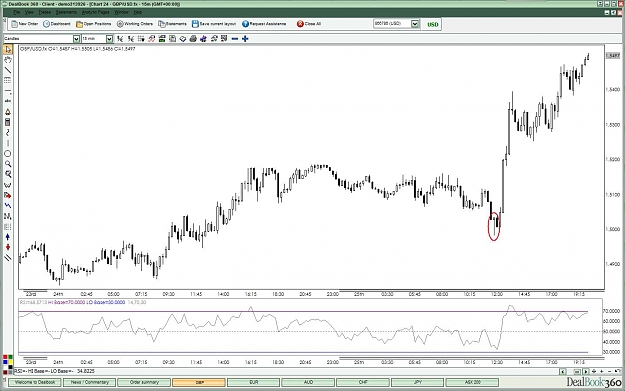The height and width of the screenshot is (391, 625).
Task: Open the File menu
Action: [x=16, y=12]
